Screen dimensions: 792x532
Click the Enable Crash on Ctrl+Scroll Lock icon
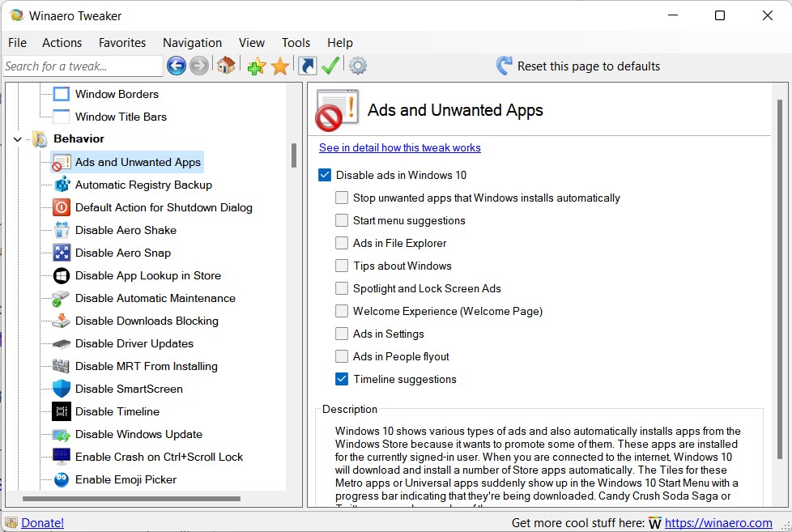[62, 457]
